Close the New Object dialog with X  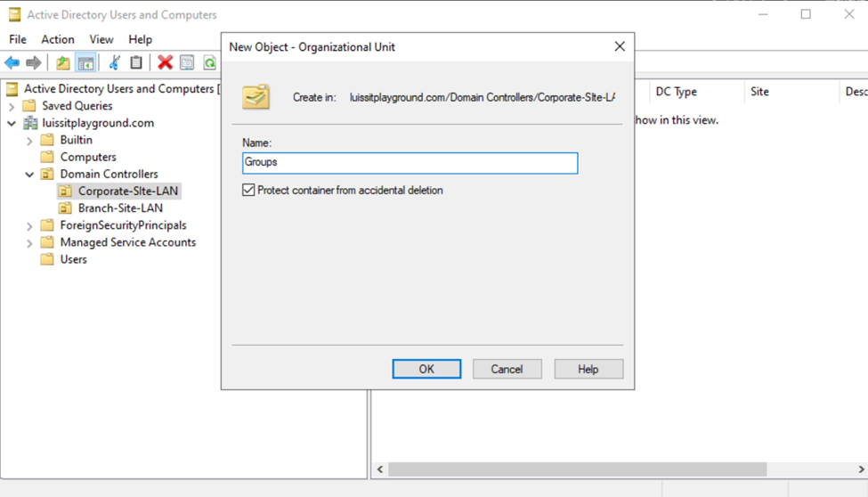(x=620, y=46)
